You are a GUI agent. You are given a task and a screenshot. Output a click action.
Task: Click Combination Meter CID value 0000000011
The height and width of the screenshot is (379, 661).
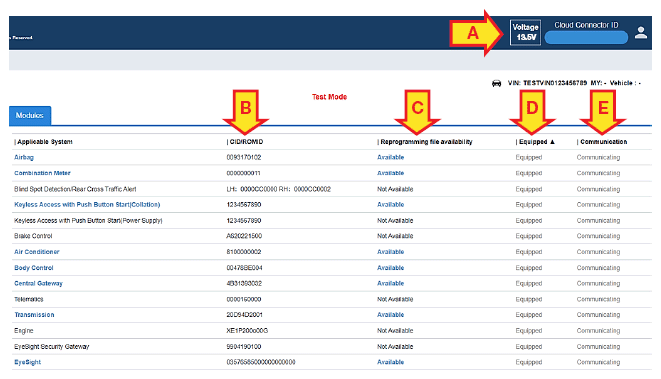(x=243, y=173)
